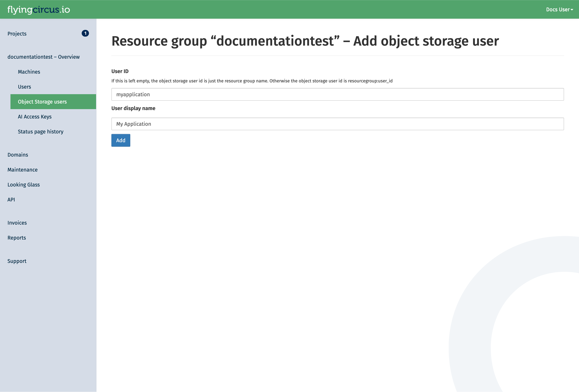Open Maintenance section
Image resolution: width=579 pixels, height=392 pixels.
(x=22, y=170)
